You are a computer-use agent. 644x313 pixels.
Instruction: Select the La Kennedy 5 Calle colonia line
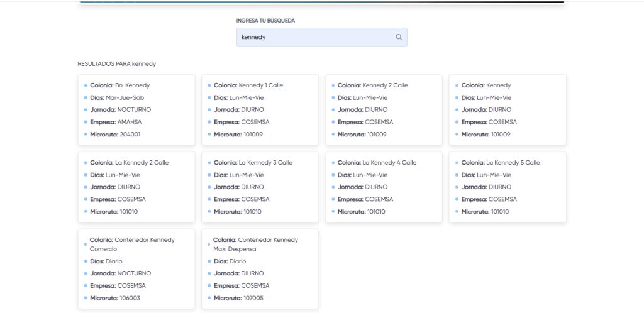500,162
